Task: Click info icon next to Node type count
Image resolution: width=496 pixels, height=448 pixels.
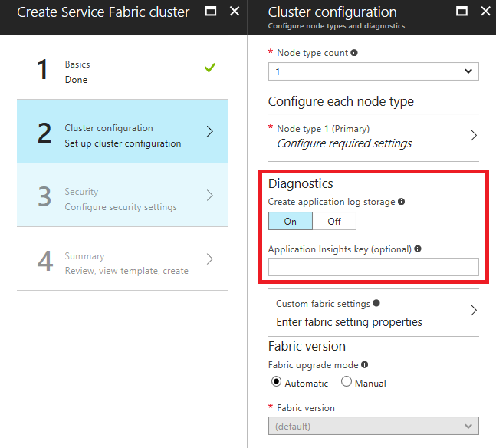Action: (353, 53)
